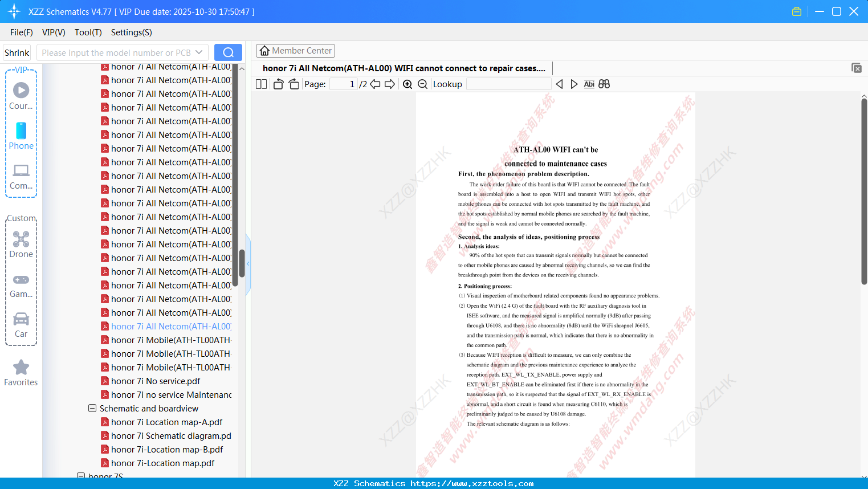868x489 pixels.
Task: Click the Lookup text field
Action: pyautogui.click(x=508, y=84)
